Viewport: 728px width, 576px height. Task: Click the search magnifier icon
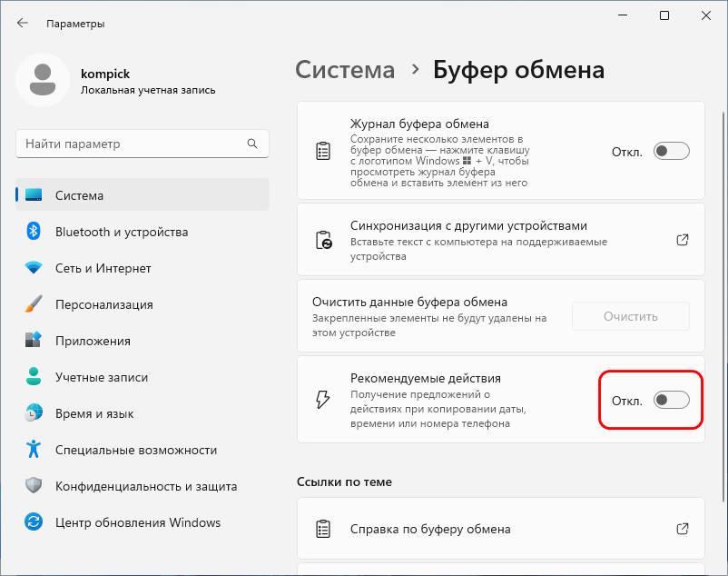pos(252,144)
